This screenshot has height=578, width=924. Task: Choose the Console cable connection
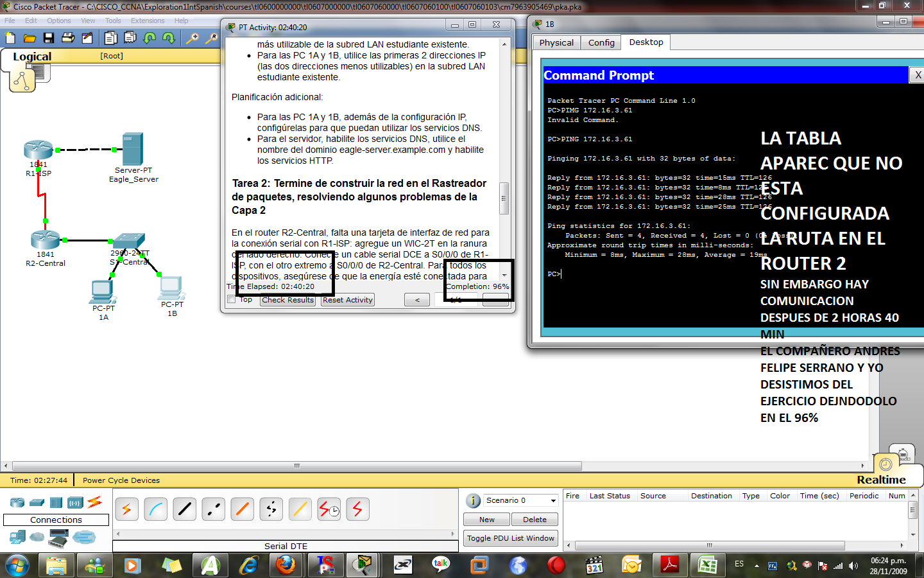point(156,509)
